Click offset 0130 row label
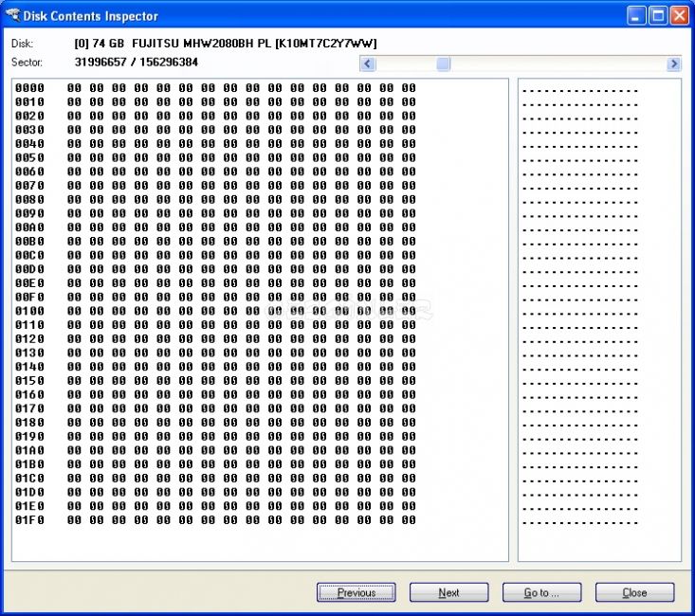 click(x=29, y=353)
